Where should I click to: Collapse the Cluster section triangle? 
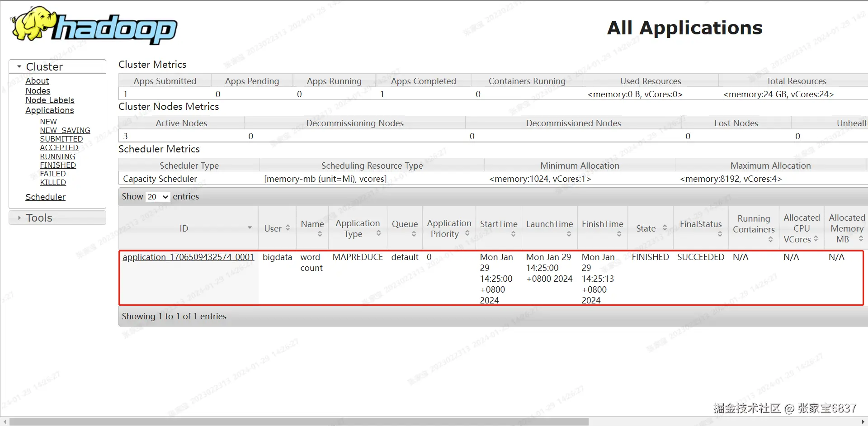(x=19, y=66)
